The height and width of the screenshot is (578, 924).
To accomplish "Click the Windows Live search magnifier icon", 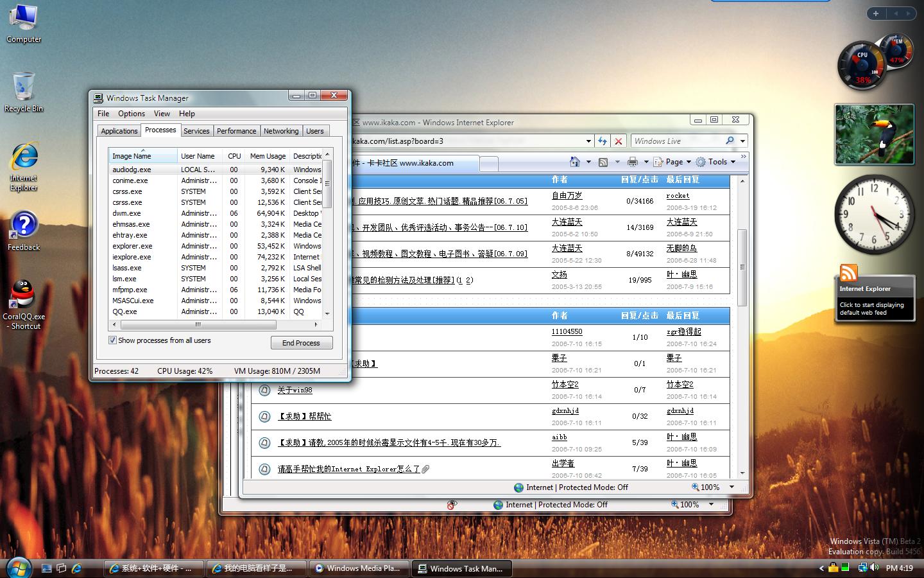I will (x=730, y=141).
